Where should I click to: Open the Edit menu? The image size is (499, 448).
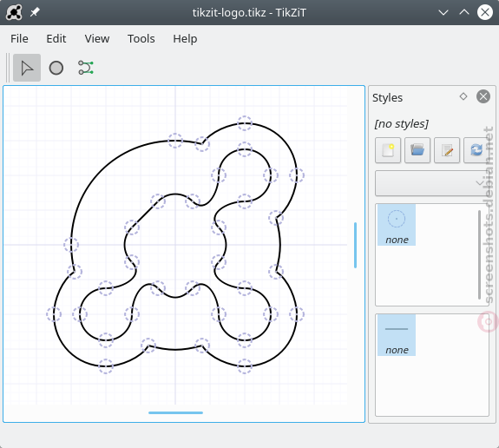point(56,39)
